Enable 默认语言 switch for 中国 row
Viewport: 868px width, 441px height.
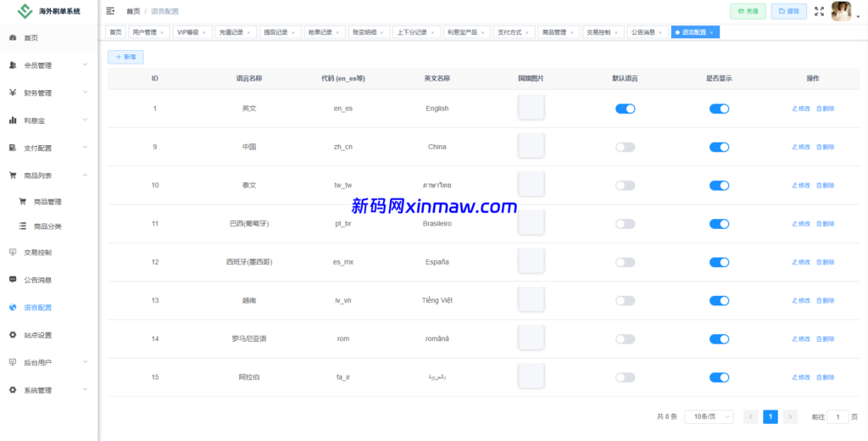625,147
